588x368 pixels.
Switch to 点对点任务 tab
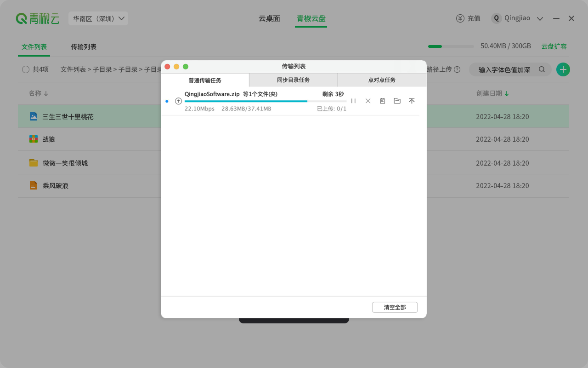382,80
